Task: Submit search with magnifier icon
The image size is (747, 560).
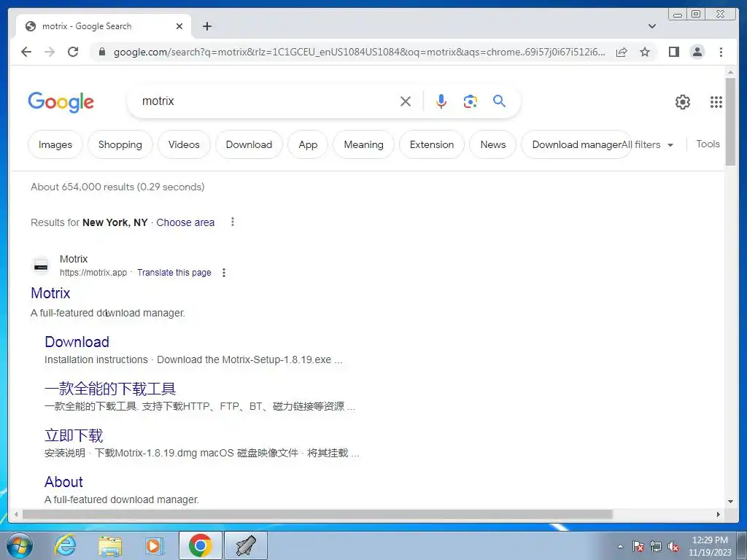Action: pos(499,101)
